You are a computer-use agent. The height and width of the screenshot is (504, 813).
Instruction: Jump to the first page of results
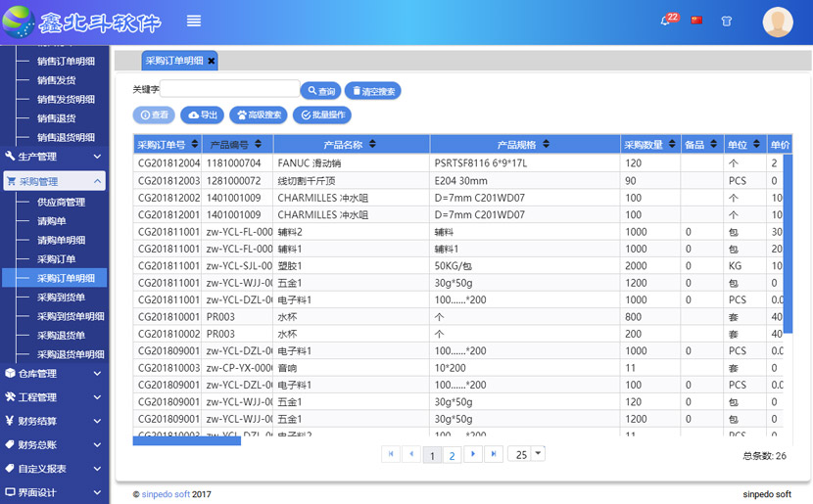[391, 454]
